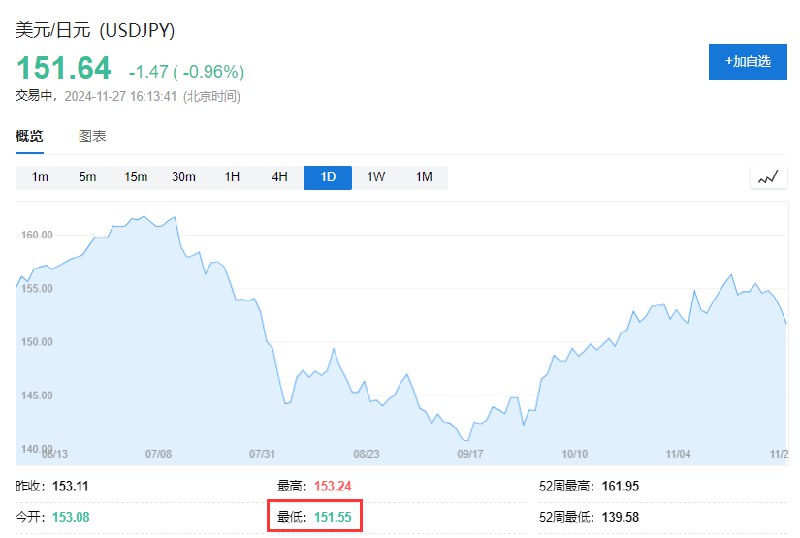Click the current price 151.64
Image resolution: width=800 pixels, height=538 pixels.
(64, 68)
